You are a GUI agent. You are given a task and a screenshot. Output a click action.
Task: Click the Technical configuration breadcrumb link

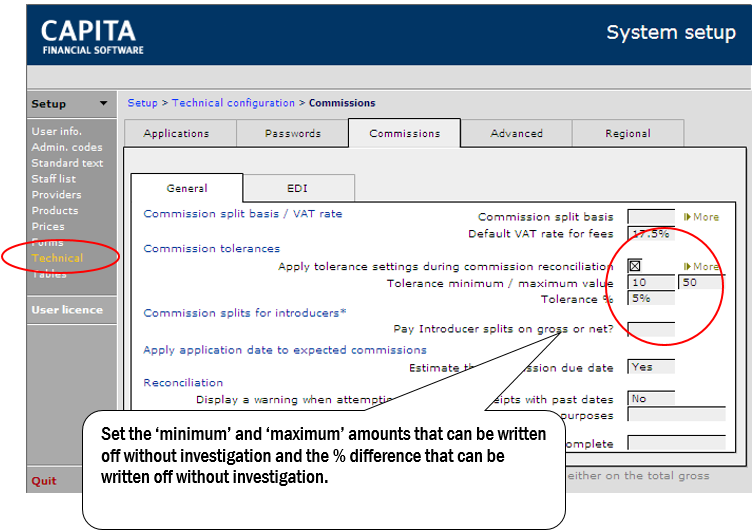[x=233, y=103]
